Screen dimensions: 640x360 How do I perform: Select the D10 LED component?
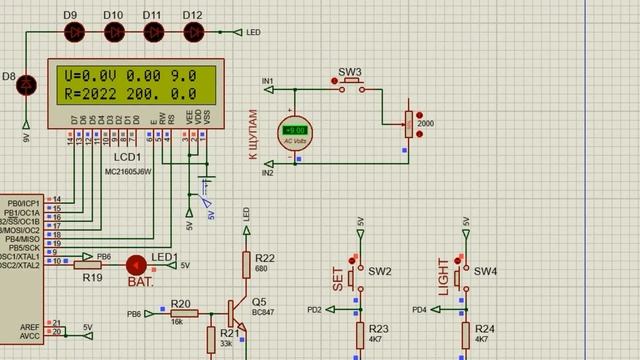point(114,32)
